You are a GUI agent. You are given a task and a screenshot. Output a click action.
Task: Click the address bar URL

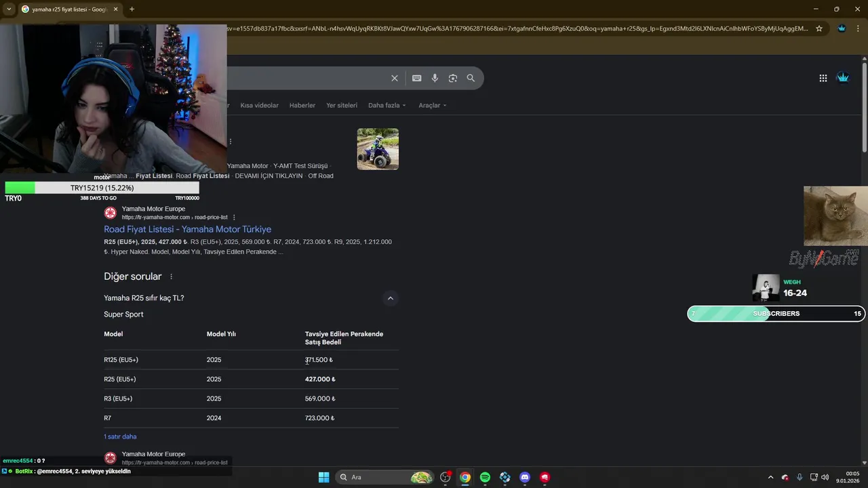[519, 28]
